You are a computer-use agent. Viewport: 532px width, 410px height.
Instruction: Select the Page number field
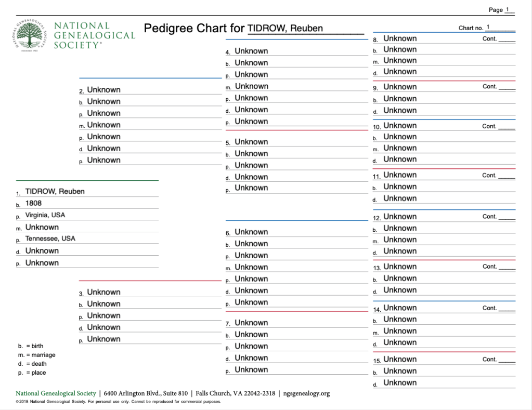pyautogui.click(x=509, y=9)
